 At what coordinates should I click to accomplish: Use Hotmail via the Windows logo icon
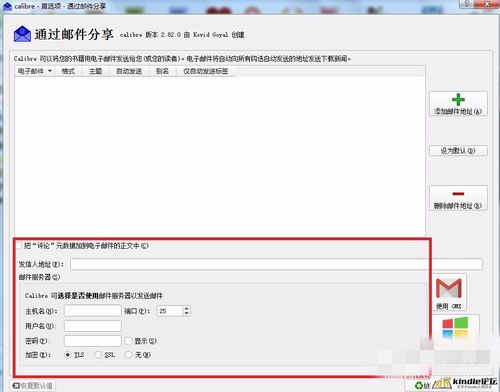(x=455, y=328)
